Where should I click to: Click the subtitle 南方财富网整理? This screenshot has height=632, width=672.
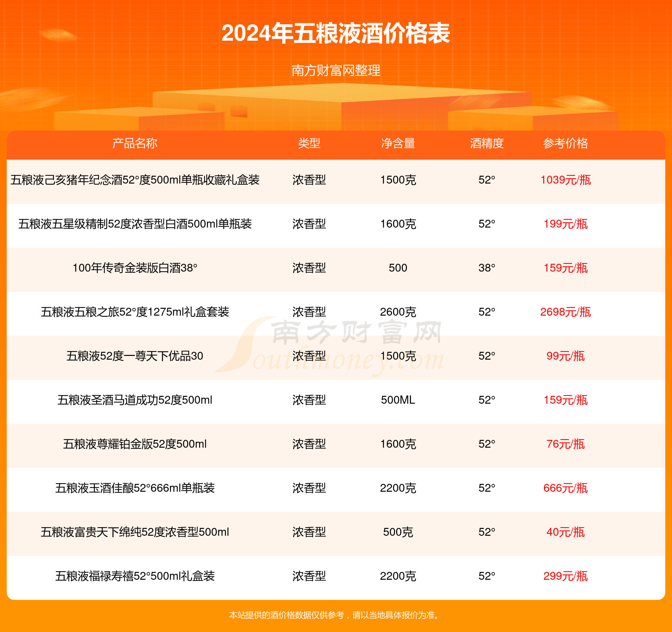point(336,71)
